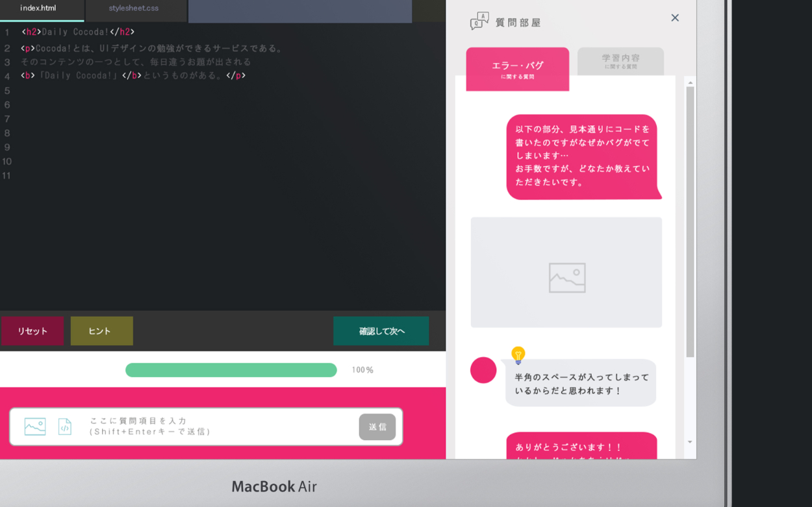Click the ヒント button
812x507 pixels.
pos(101,331)
